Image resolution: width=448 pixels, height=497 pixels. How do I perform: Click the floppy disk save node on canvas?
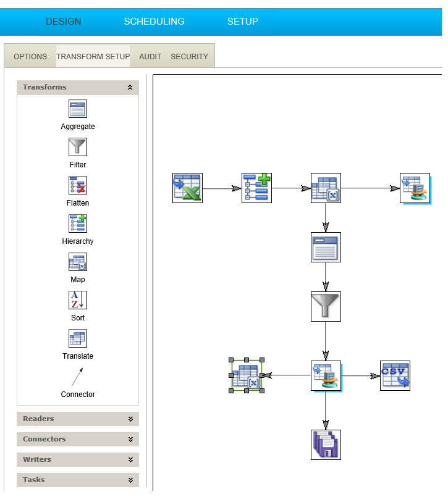coord(326,445)
